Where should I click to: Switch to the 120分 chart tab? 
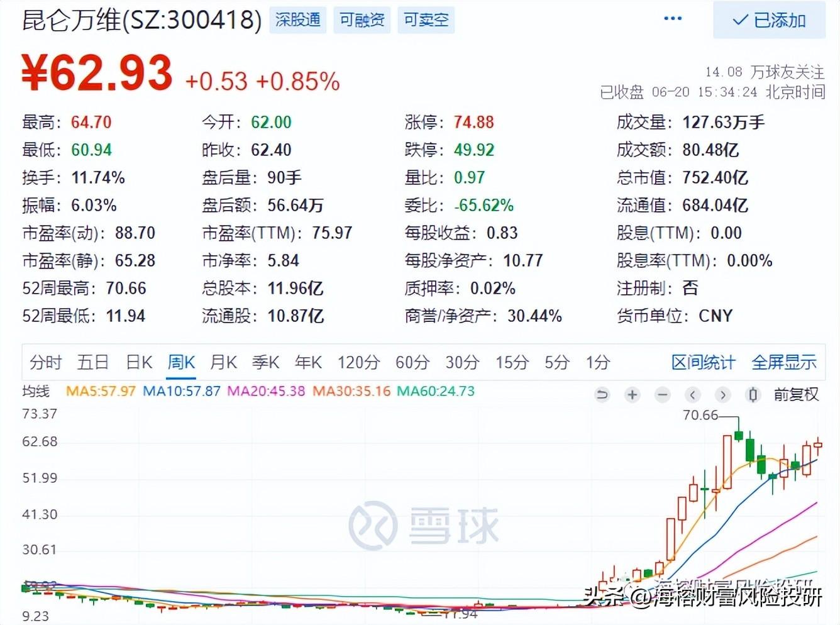click(359, 363)
